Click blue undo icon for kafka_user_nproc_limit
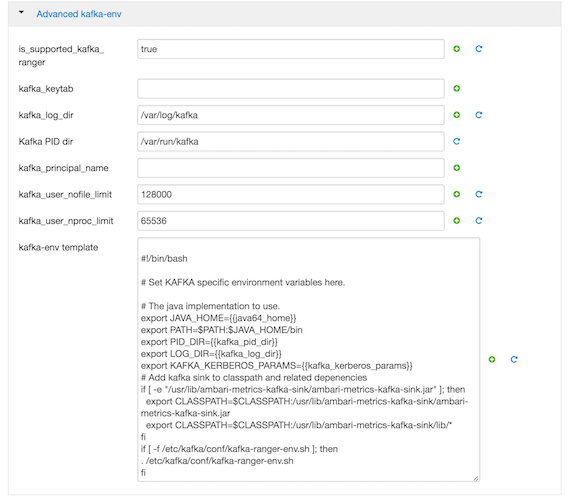Viewport: 576px width, 503px height. click(x=479, y=221)
